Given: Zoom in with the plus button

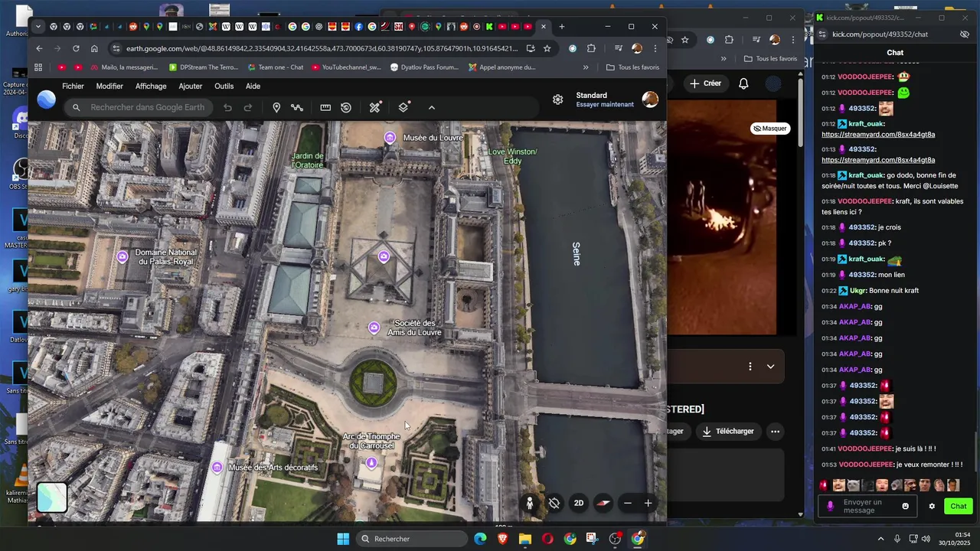Looking at the screenshot, I should pyautogui.click(x=648, y=503).
